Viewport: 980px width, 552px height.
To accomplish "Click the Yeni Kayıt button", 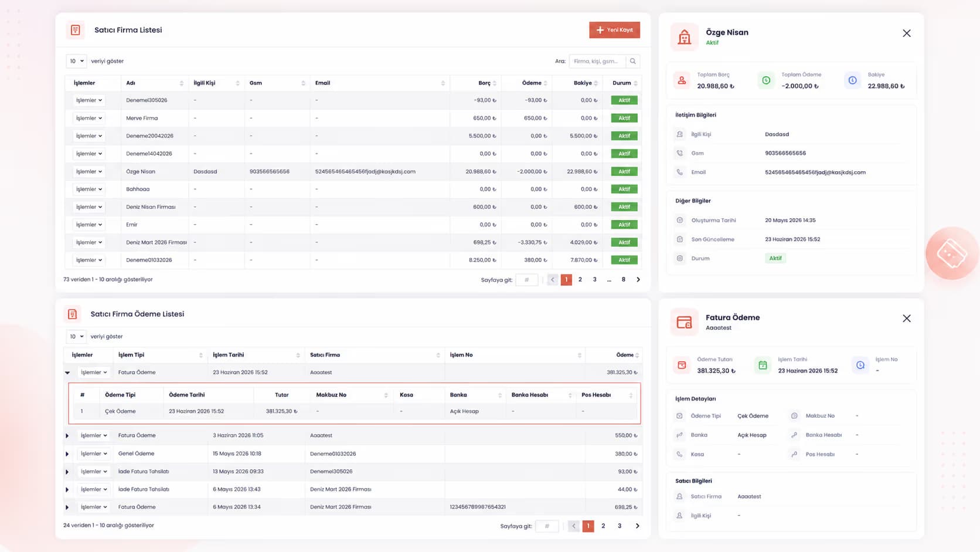I will (614, 30).
